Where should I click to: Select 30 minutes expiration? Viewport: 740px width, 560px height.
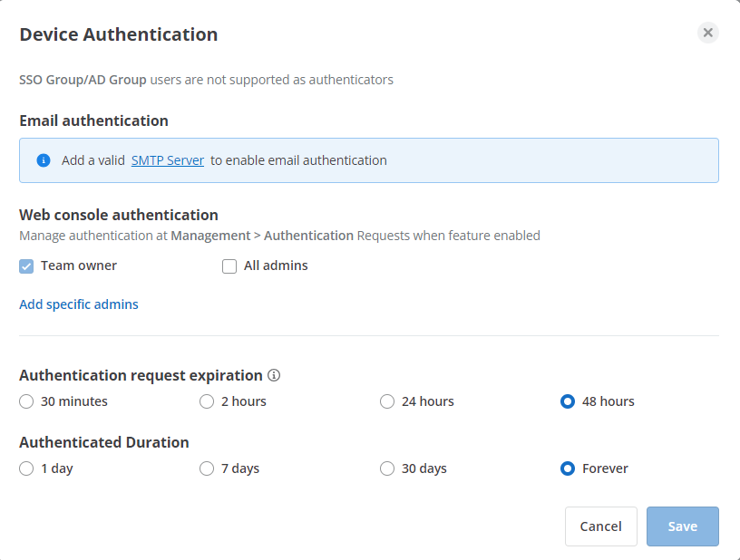pyautogui.click(x=26, y=401)
